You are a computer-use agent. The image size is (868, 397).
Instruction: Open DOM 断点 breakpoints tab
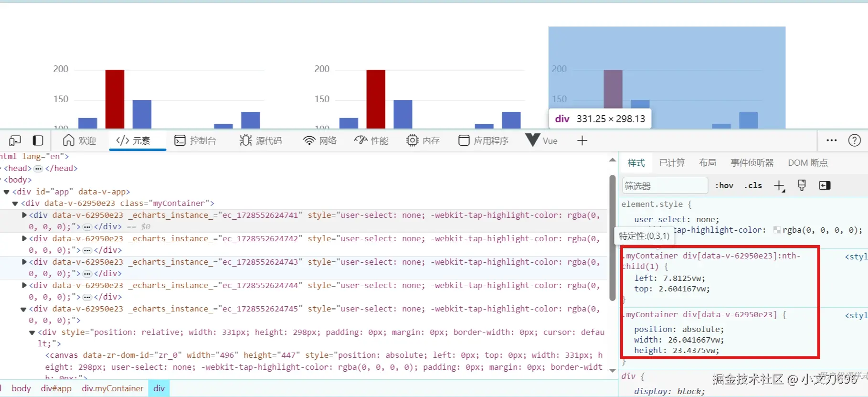click(808, 163)
